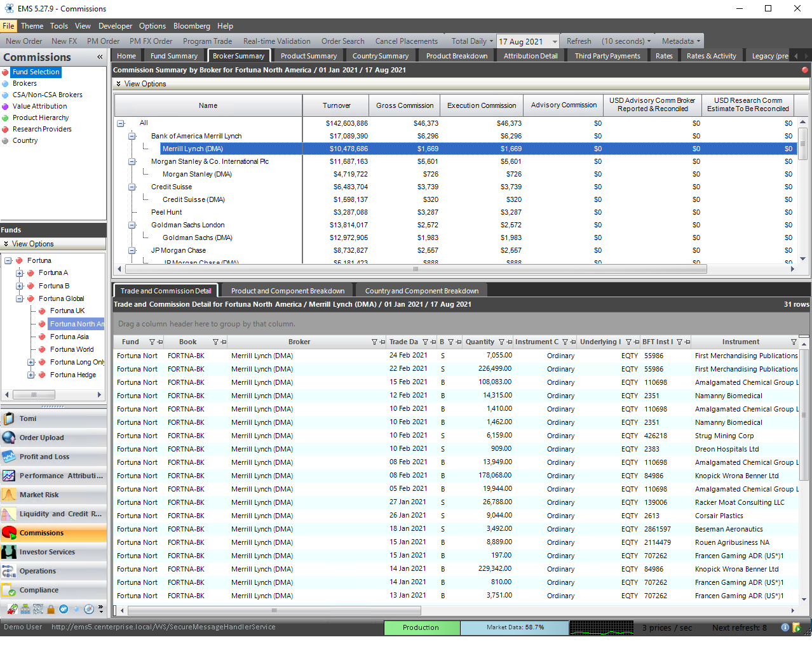Screen dimensions: 812x649
Task: Open the Order Upload globe icon
Action: click(9, 438)
